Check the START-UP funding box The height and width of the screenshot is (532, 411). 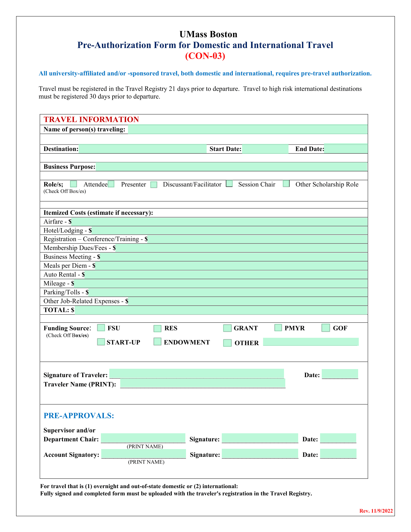[x=101, y=342]
